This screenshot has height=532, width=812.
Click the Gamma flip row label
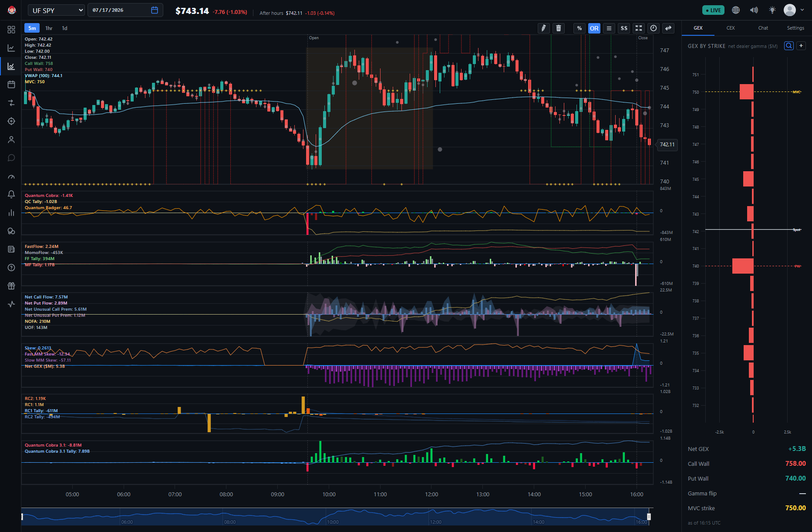point(702,493)
